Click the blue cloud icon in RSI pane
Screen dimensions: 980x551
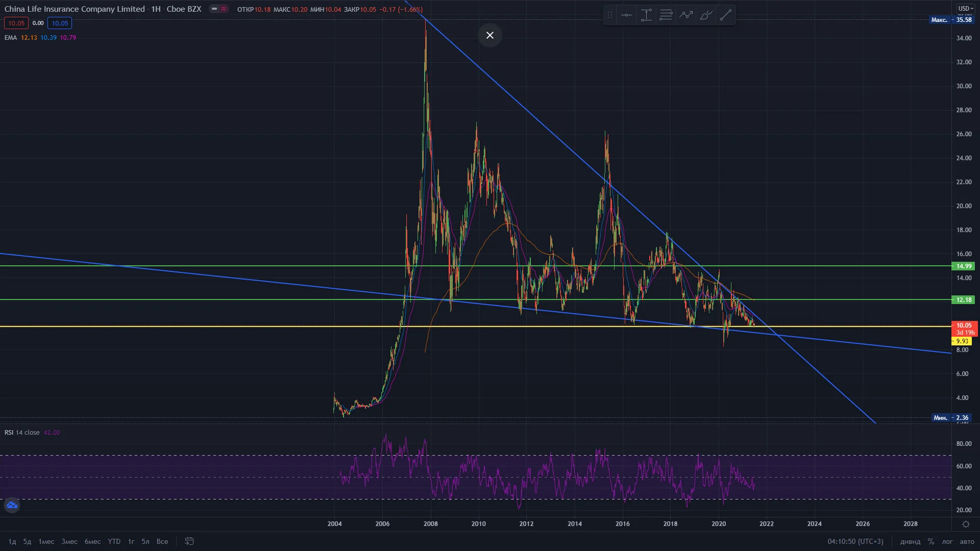tap(12, 506)
